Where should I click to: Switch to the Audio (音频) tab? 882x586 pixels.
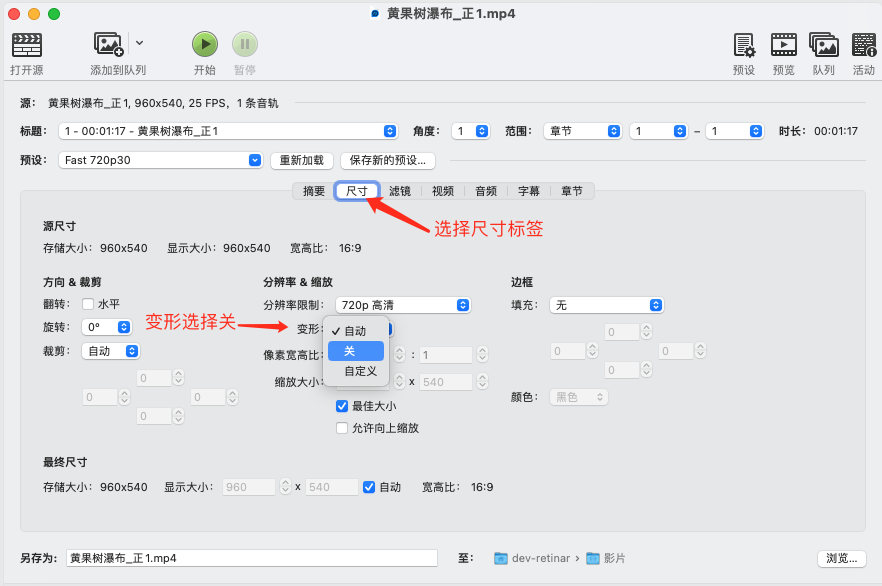(x=486, y=191)
